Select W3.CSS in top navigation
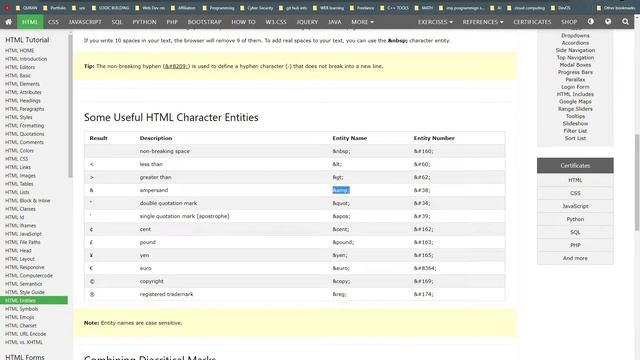This screenshot has height=360, width=640. pyautogui.click(x=276, y=22)
